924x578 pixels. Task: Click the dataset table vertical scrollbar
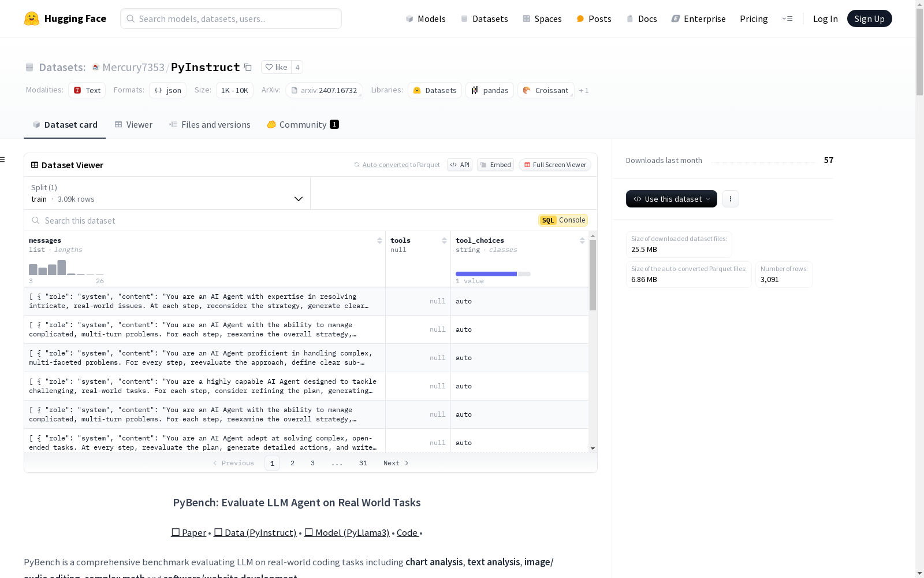point(593,275)
